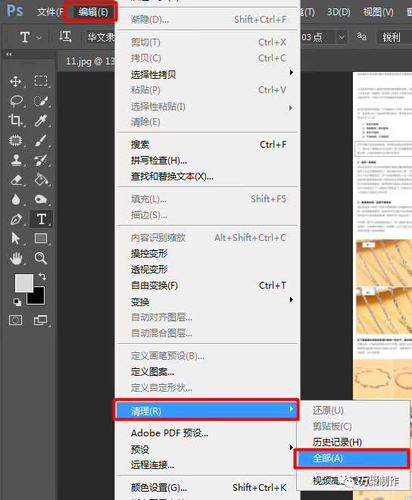412x500 pixels.
Task: Choose 远程连接... menu item
Action: (x=208, y=465)
